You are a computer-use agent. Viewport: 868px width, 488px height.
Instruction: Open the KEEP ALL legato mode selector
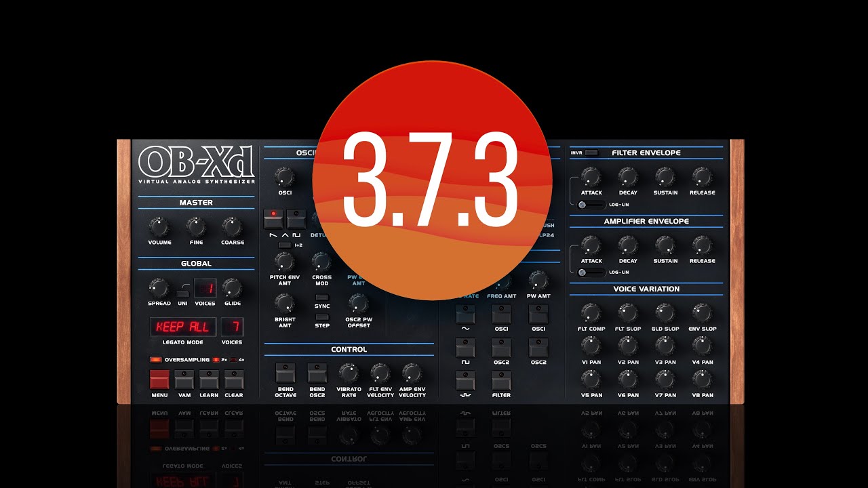pos(183,327)
